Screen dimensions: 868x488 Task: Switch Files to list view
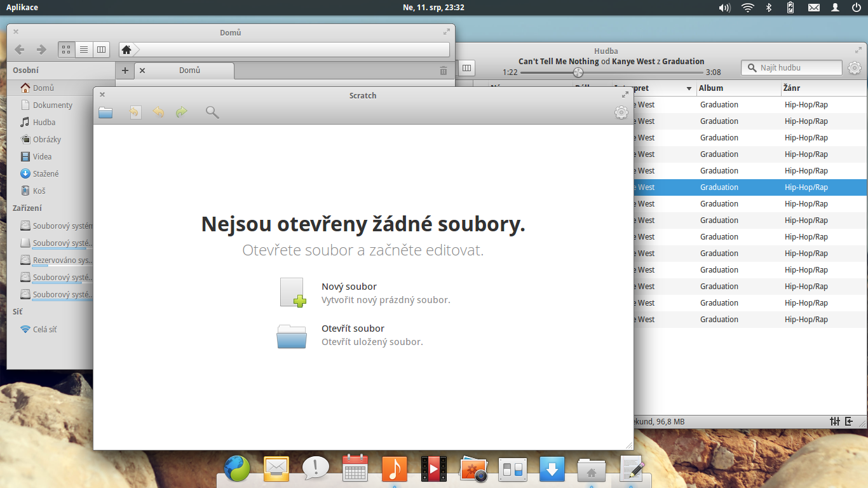pyautogui.click(x=85, y=49)
